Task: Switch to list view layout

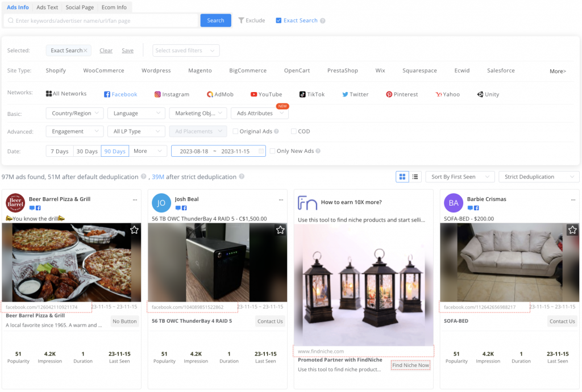Action: [415, 177]
